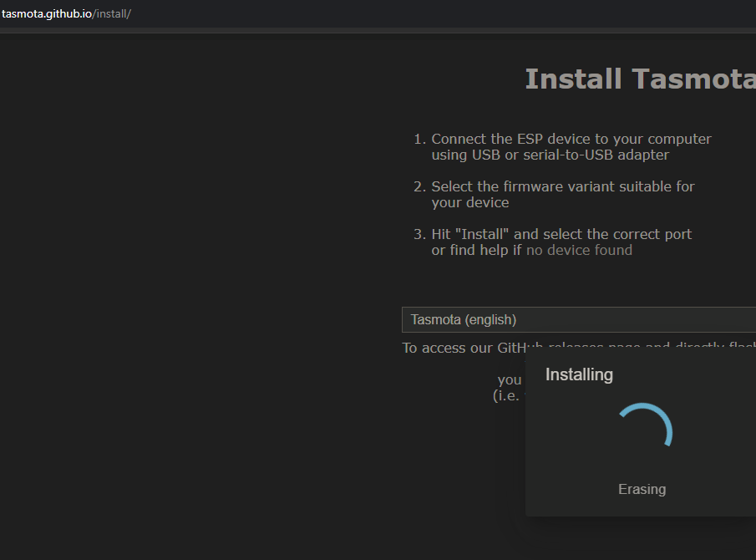Viewport: 756px width, 560px height.
Task: Click the "Installing" dialog title
Action: (x=579, y=374)
